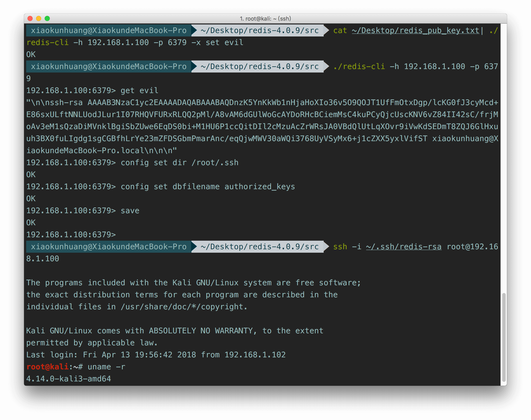531x420 pixels.
Task: Maximize terminal using the green button
Action: point(47,18)
